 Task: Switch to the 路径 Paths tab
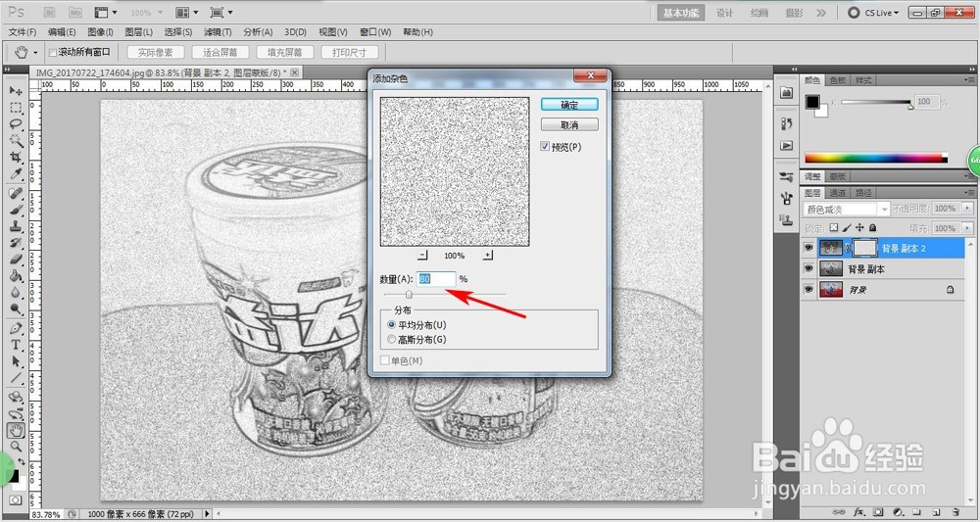coord(861,193)
